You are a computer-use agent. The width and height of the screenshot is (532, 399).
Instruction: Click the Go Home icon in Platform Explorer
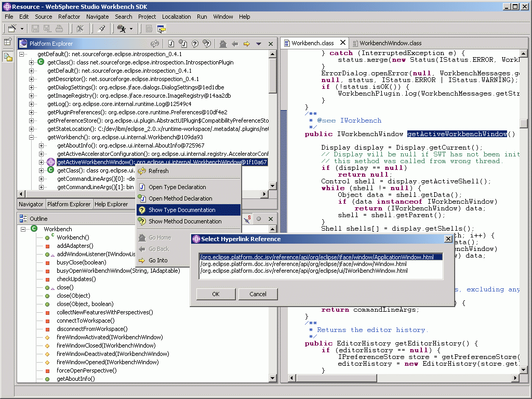pyautogui.click(x=223, y=44)
